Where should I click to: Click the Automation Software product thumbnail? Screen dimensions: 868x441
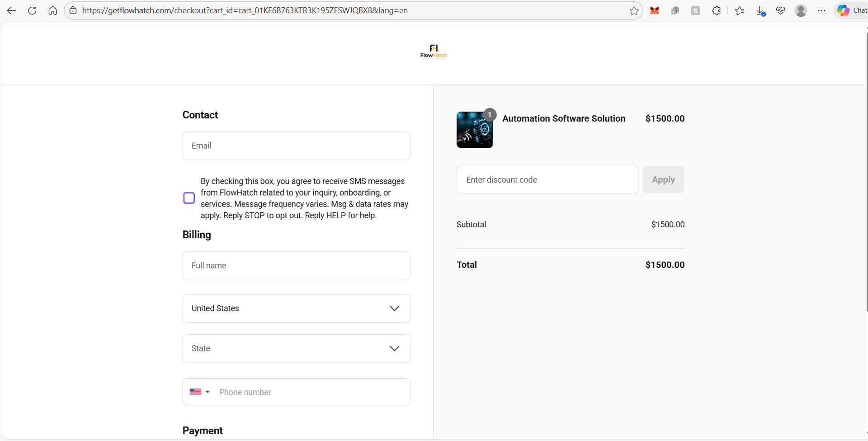coord(474,130)
